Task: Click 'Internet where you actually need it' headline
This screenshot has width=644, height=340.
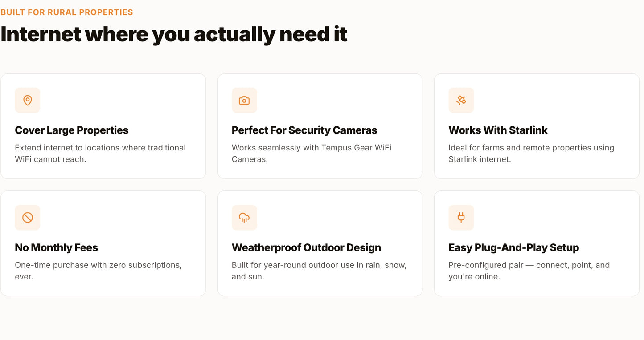Action: (x=174, y=34)
